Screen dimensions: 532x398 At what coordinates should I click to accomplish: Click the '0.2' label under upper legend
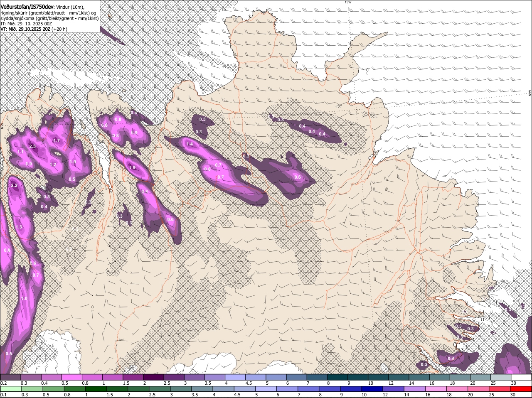tap(4, 383)
